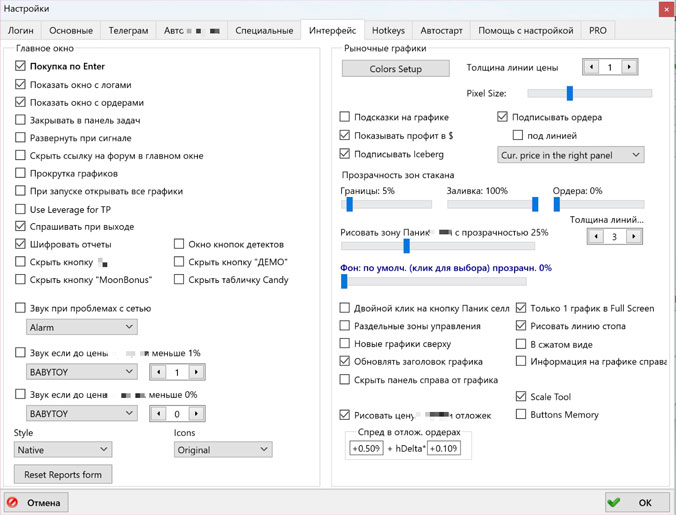Click the +0.109 hDelta input field

pos(444,448)
